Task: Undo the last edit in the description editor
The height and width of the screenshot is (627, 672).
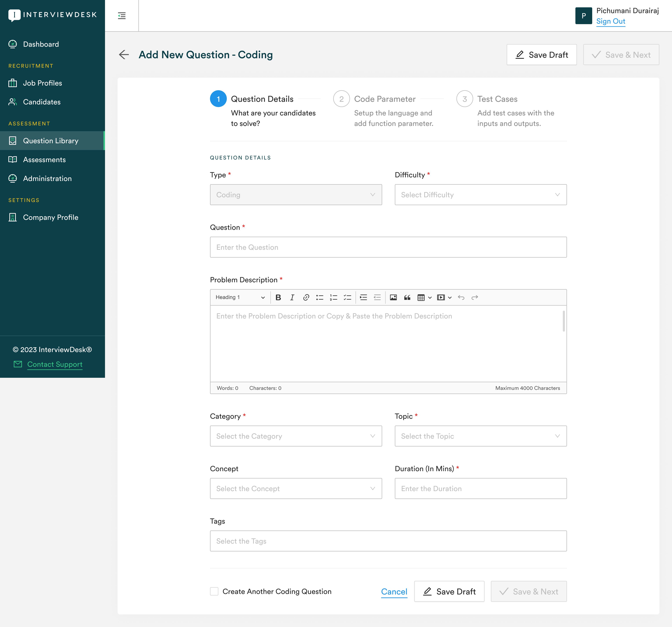Action: [461, 297]
